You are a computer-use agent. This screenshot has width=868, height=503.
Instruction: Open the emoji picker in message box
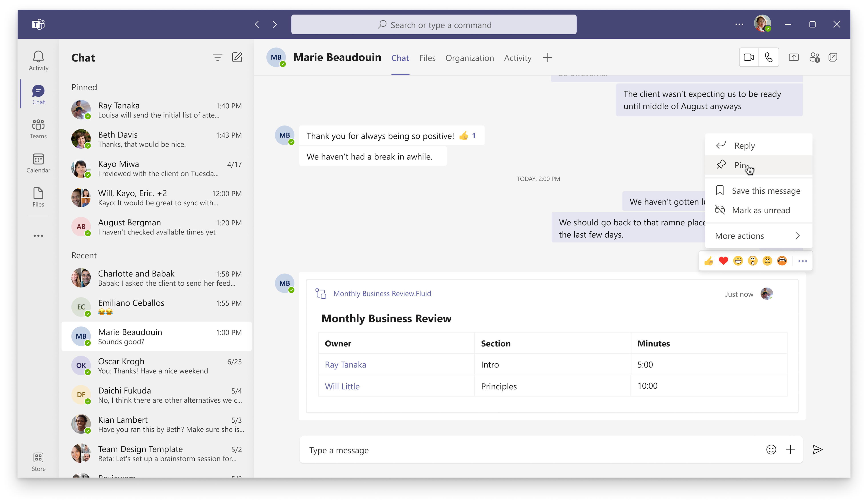771,450
